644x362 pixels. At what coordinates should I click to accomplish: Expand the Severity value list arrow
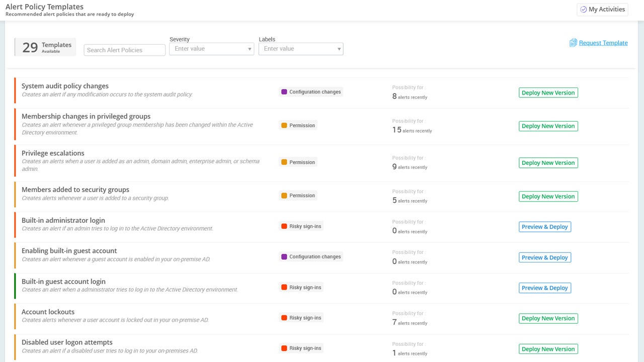point(250,48)
